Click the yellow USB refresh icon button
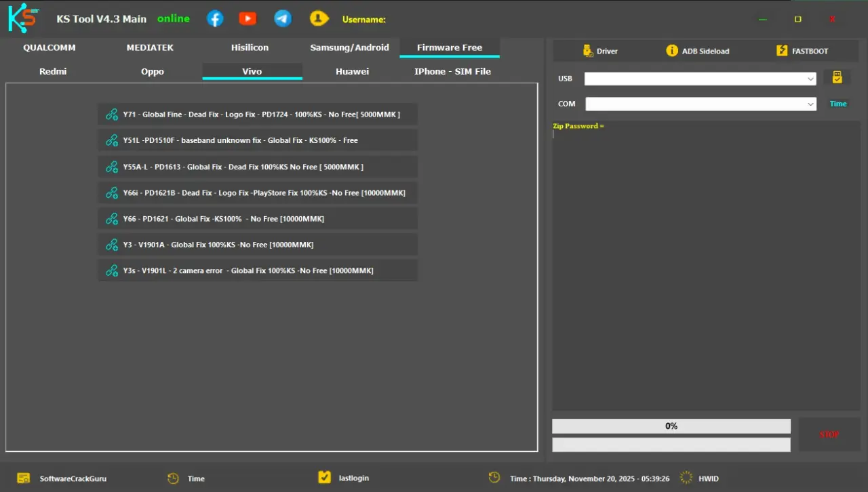This screenshot has width=868, height=492. tap(837, 78)
